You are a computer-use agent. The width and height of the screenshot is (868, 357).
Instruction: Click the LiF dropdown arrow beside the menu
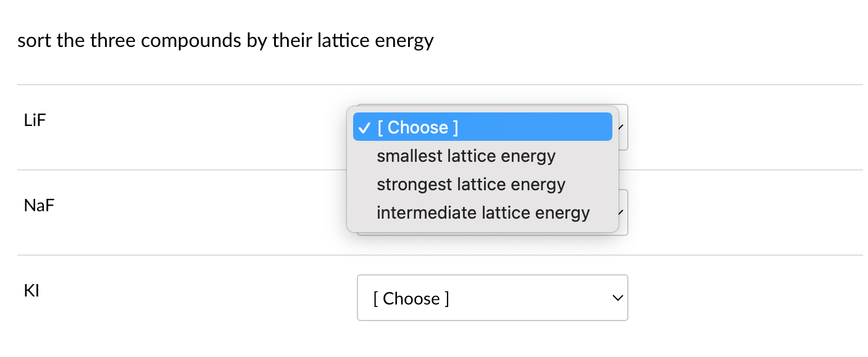[x=622, y=127]
